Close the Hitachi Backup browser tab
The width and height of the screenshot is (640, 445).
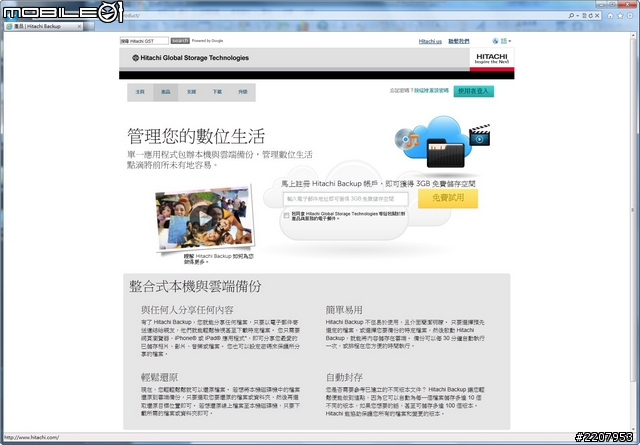(x=80, y=26)
